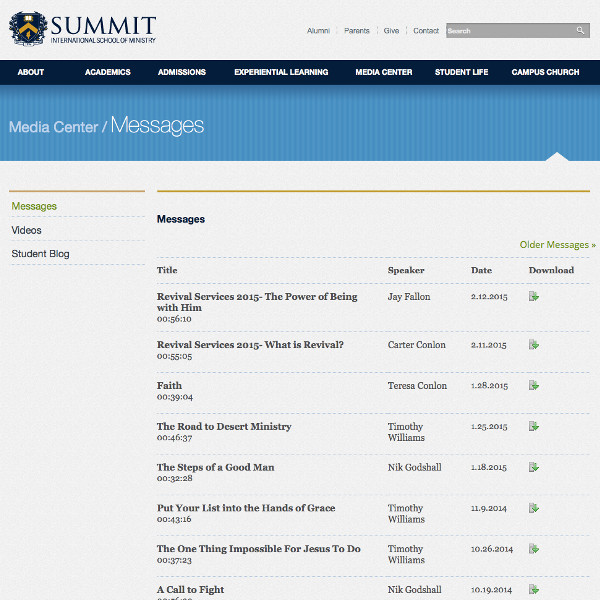Open The Steps of a Good Man title
Screen dimensions: 600x600
pos(215,467)
